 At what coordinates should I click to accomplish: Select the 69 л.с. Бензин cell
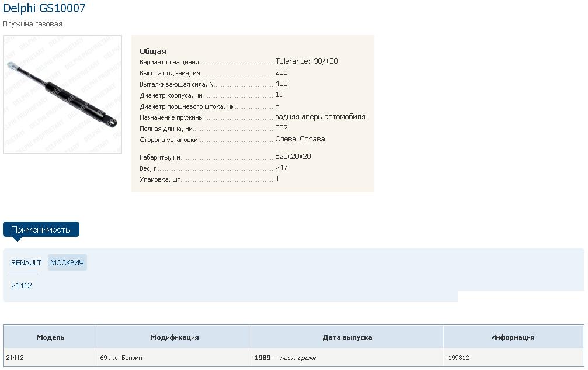coord(175,358)
